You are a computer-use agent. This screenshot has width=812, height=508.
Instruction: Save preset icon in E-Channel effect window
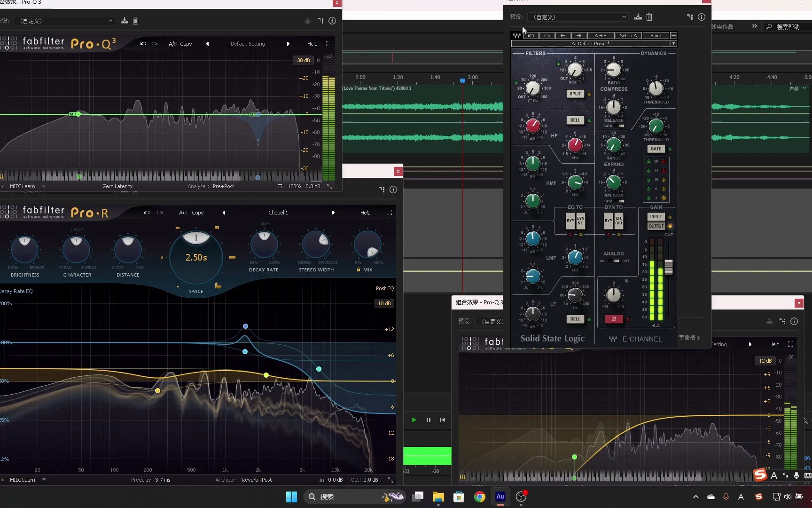click(x=638, y=17)
